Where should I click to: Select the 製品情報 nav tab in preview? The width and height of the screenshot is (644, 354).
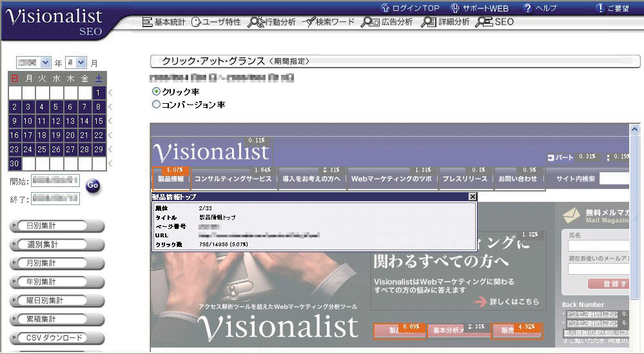(x=171, y=179)
